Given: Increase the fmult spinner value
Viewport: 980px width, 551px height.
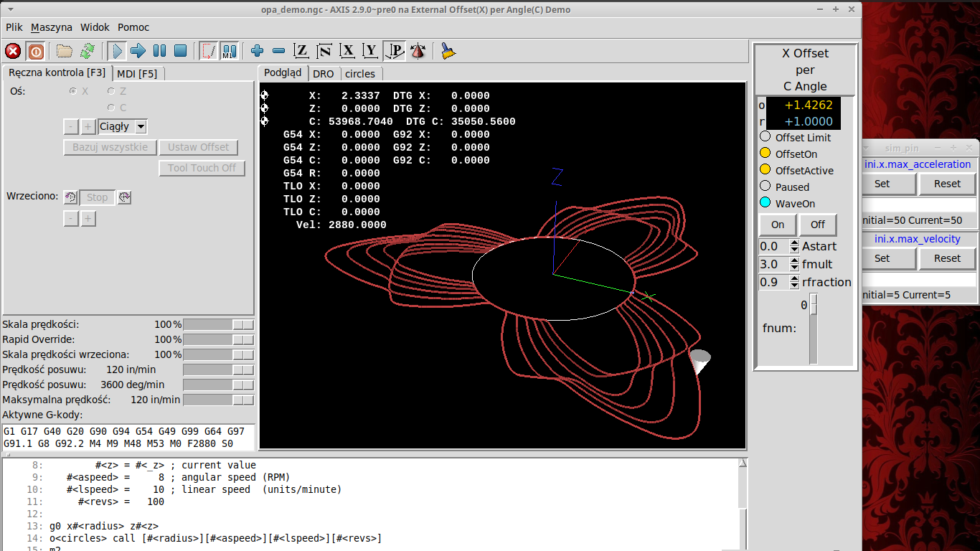Looking at the screenshot, I should pyautogui.click(x=794, y=261).
